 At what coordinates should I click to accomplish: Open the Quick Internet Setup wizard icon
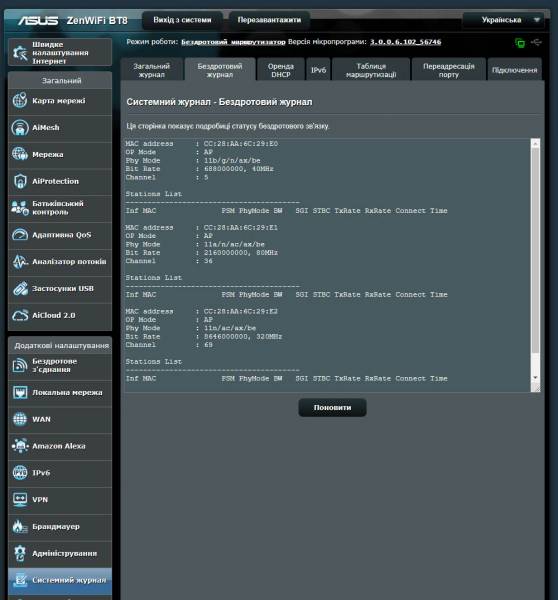tap(20, 53)
